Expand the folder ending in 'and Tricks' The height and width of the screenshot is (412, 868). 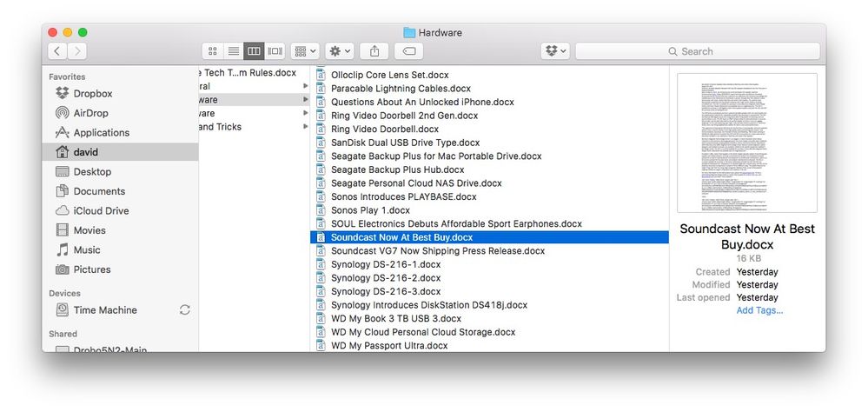pos(306,127)
